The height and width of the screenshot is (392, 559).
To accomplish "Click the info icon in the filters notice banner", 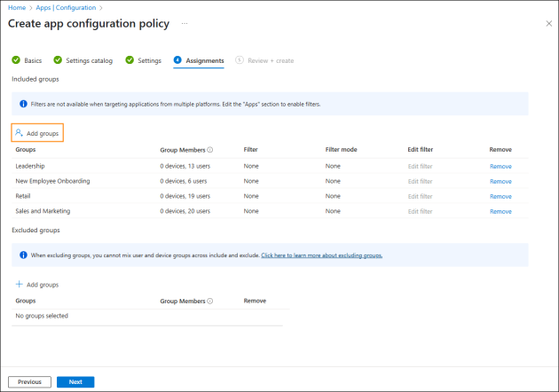I will (x=23, y=104).
